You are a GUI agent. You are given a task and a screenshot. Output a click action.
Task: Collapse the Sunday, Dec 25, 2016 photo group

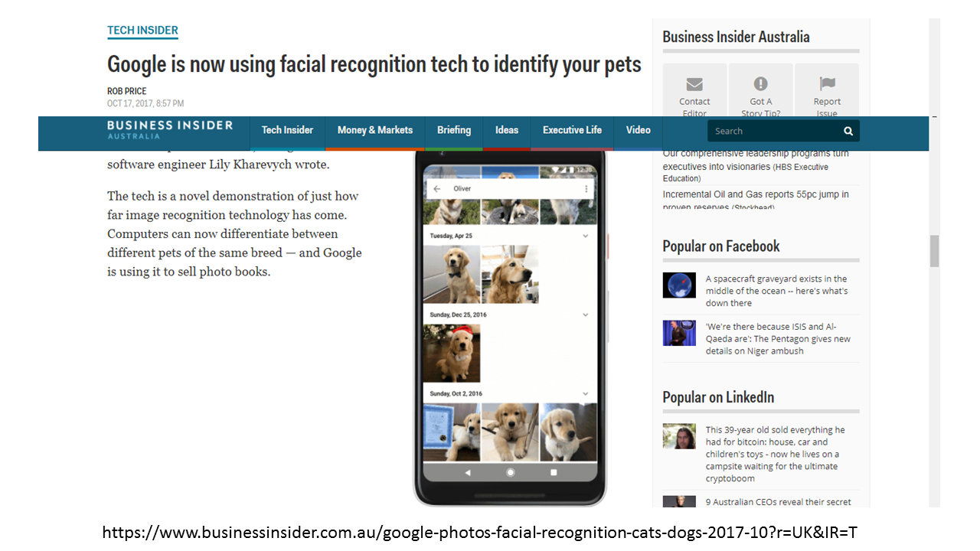click(586, 315)
